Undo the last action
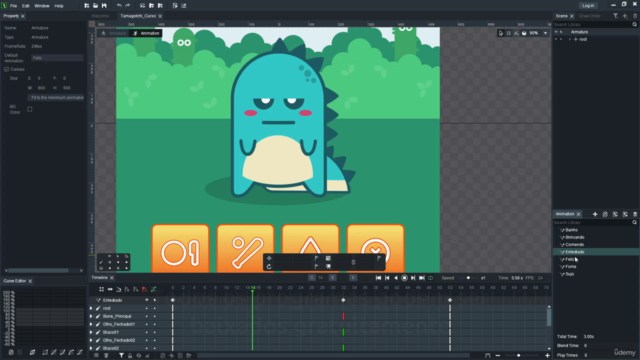 (119, 6)
